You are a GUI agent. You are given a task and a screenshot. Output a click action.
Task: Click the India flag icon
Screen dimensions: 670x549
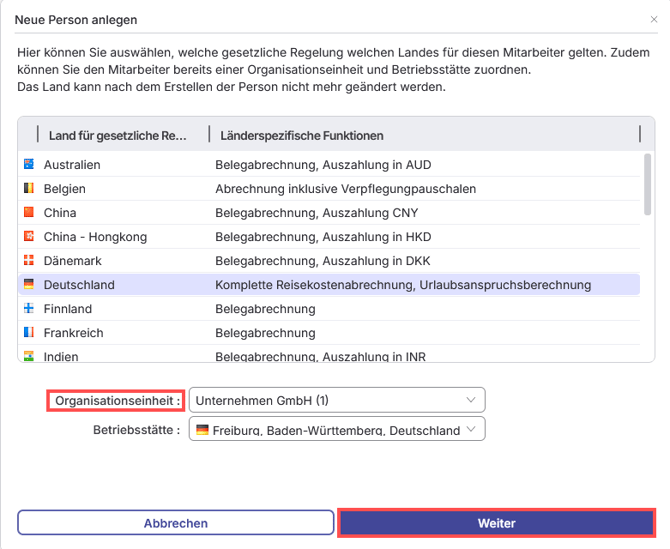29,356
